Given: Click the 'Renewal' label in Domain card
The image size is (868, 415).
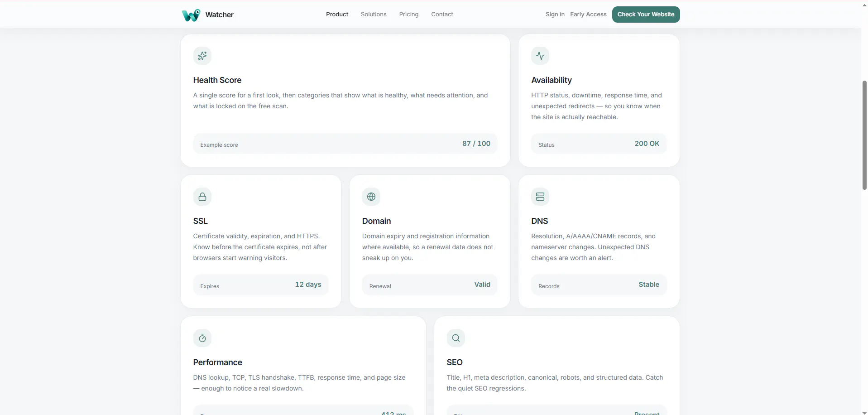Looking at the screenshot, I should pos(380,286).
